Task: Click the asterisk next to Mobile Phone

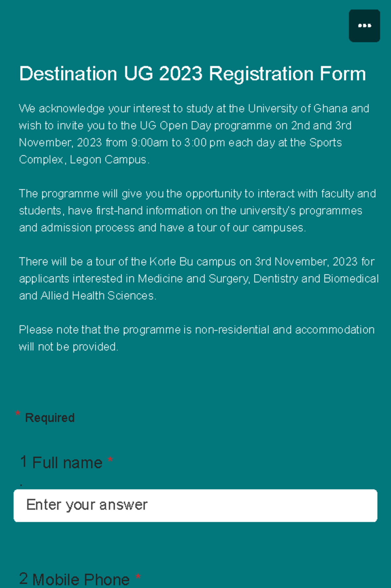Action: 138,576
